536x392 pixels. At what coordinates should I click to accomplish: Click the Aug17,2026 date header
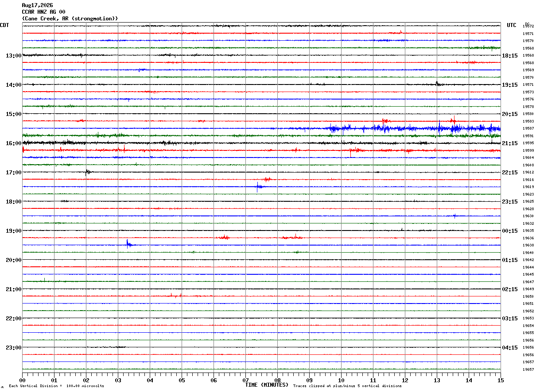pos(37,5)
